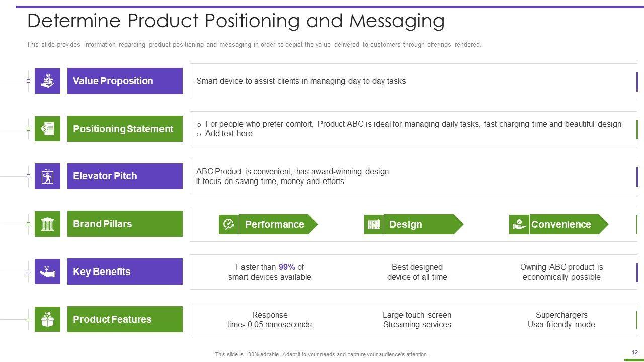Click the Key Benefits hand sparkle icon

47,271
